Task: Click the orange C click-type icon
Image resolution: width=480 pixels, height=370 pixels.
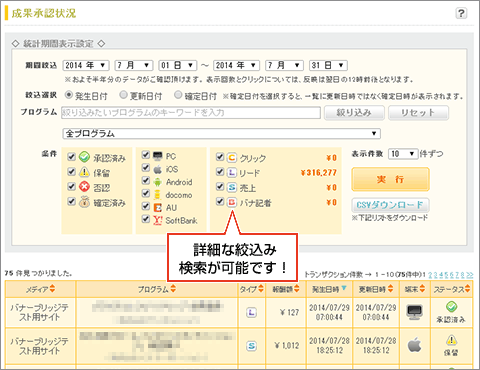Action: pyautogui.click(x=232, y=157)
